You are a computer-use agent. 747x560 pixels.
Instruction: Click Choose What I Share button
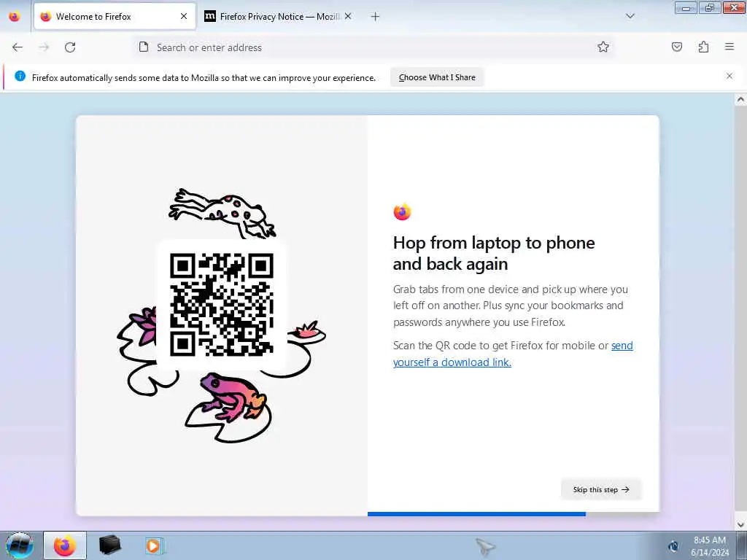[437, 77]
